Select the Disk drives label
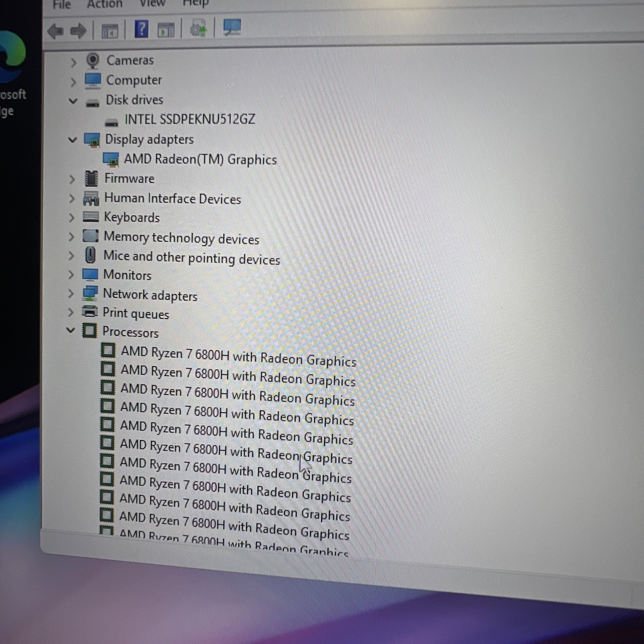This screenshot has width=644, height=644. (134, 100)
